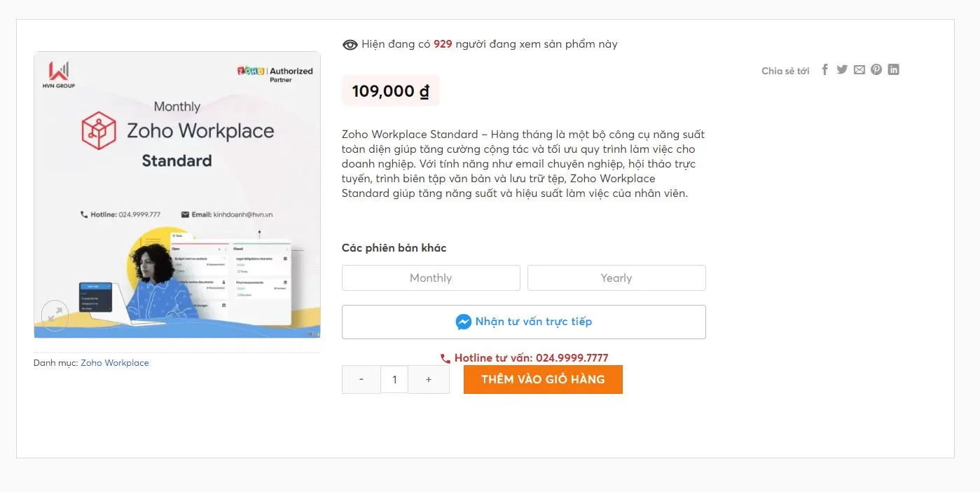
Task: Pin the product on Pinterest
Action: pos(876,69)
